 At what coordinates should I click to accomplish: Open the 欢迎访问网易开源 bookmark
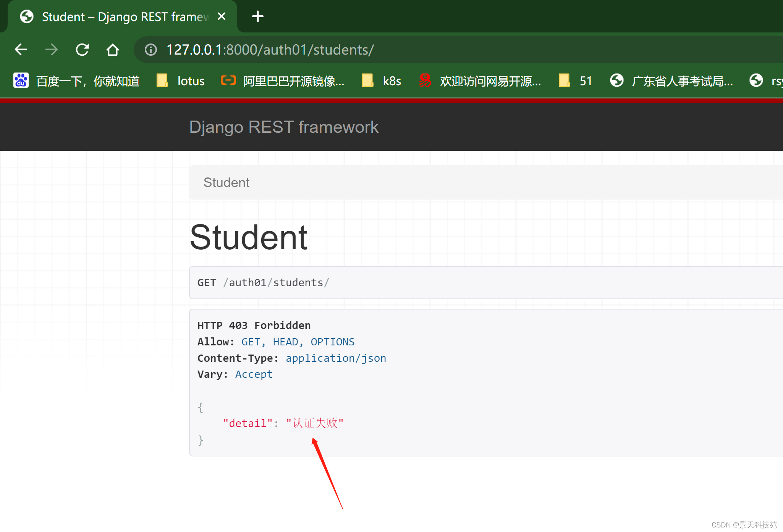pyautogui.click(x=480, y=81)
